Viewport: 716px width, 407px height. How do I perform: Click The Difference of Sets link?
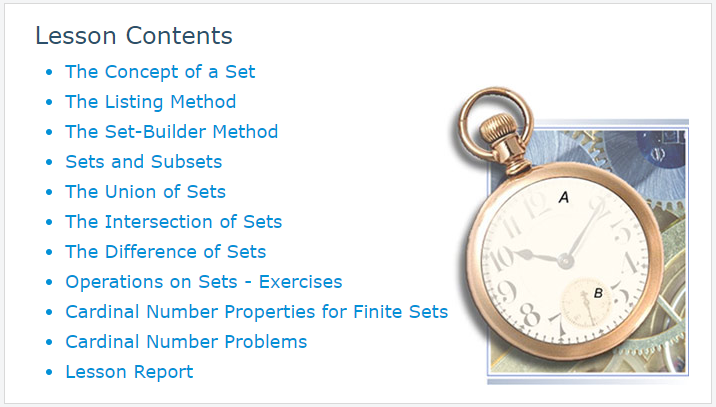[x=165, y=252]
